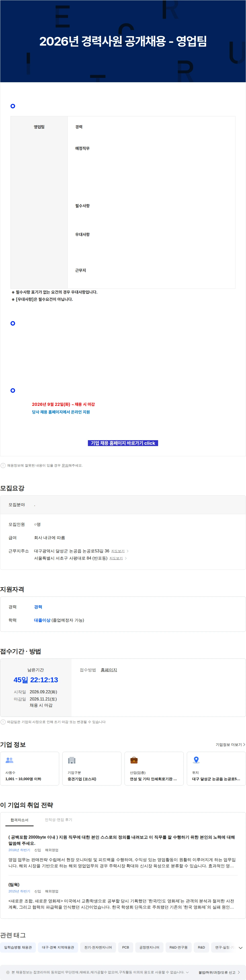Open the 홈페이지 application method link
The width and height of the screenshot is (246, 980).
109,669
